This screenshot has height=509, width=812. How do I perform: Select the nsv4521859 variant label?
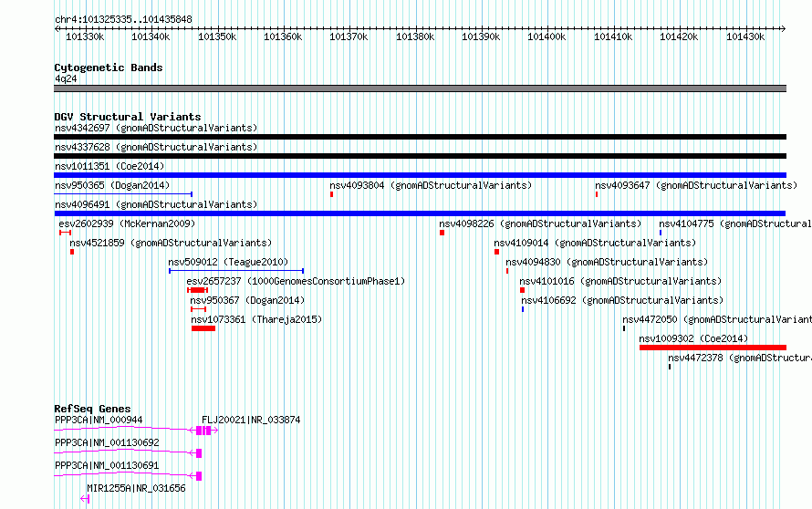point(171,243)
